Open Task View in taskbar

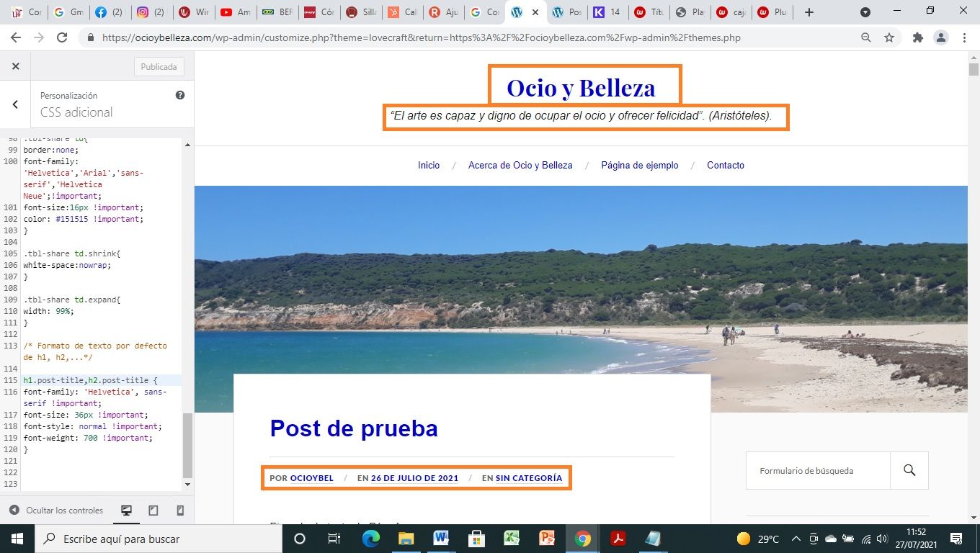pos(334,539)
